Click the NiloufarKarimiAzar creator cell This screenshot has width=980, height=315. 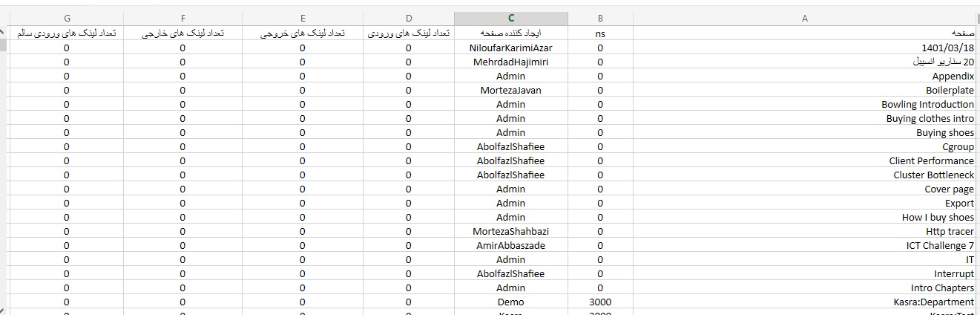click(x=510, y=48)
